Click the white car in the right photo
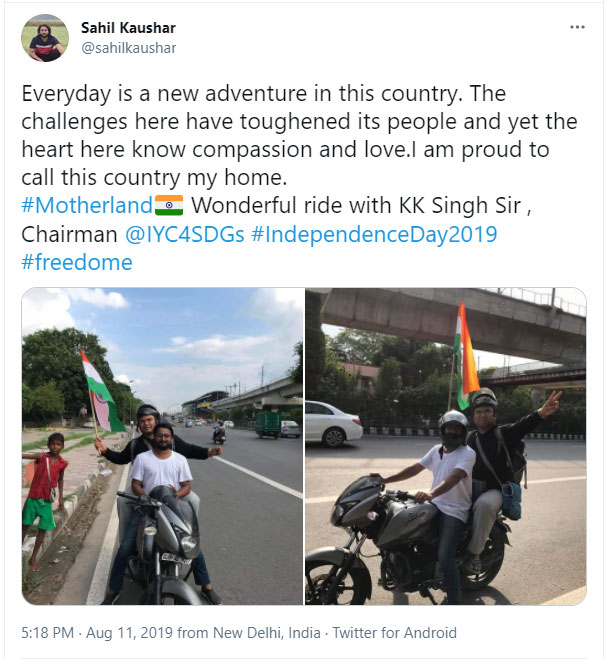The height and width of the screenshot is (659, 606). pyautogui.click(x=333, y=424)
